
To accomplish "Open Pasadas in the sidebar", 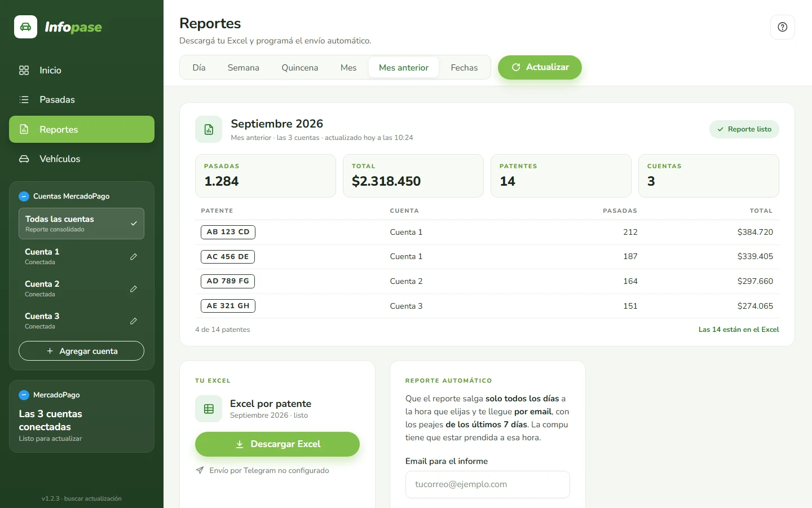I will coord(82,100).
